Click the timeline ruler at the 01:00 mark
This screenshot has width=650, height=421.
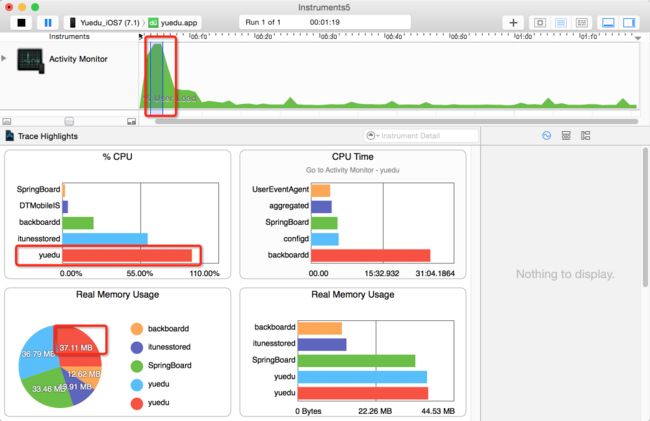pyautogui.click(x=522, y=36)
